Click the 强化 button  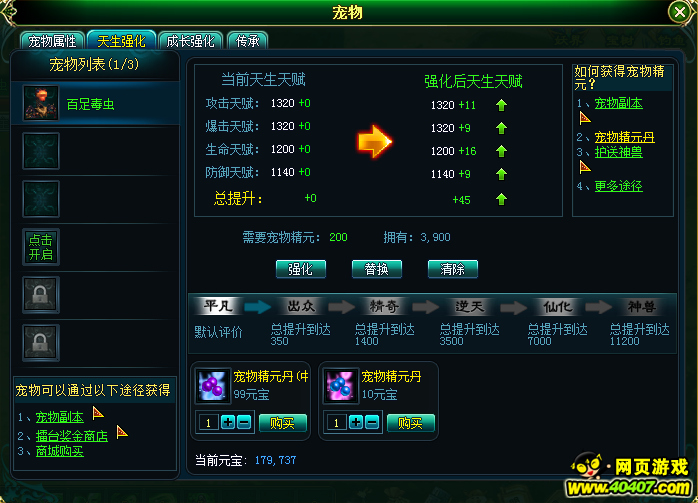[301, 269]
